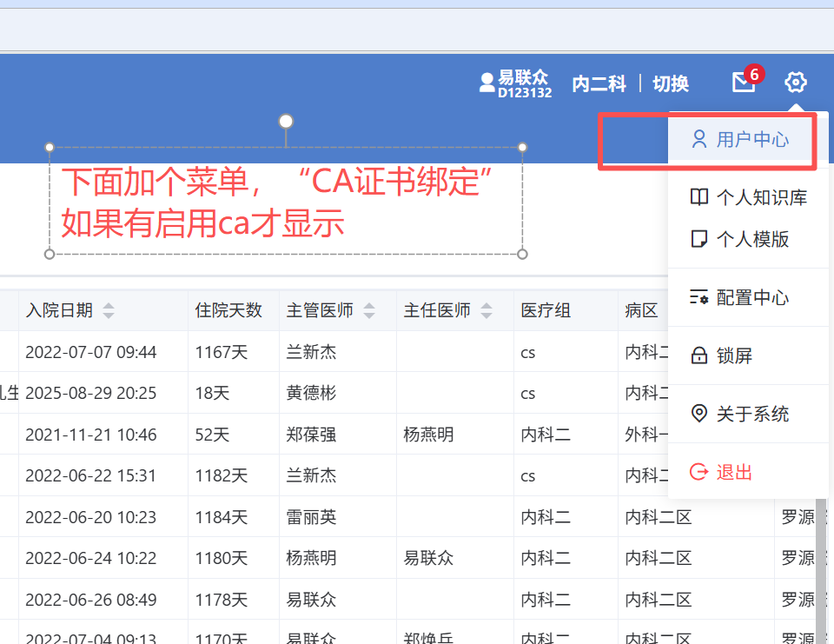Click the settings gear icon
Image resolution: width=834 pixels, height=644 pixels.
click(795, 83)
